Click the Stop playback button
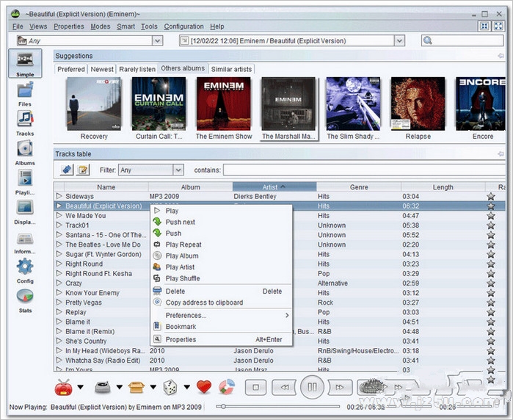Screen dimensions: 513x420 tap(256, 387)
